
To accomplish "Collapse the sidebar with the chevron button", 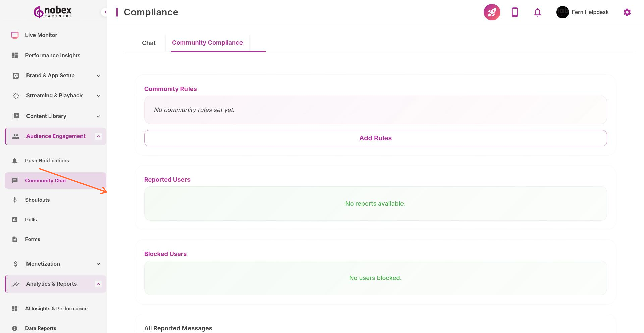I will (x=106, y=12).
